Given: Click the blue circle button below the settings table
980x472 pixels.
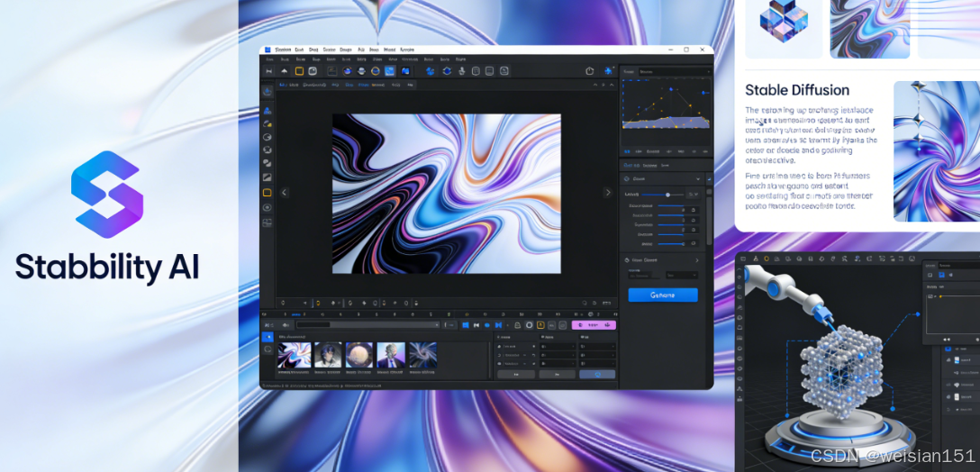Looking at the screenshot, I should (597, 375).
